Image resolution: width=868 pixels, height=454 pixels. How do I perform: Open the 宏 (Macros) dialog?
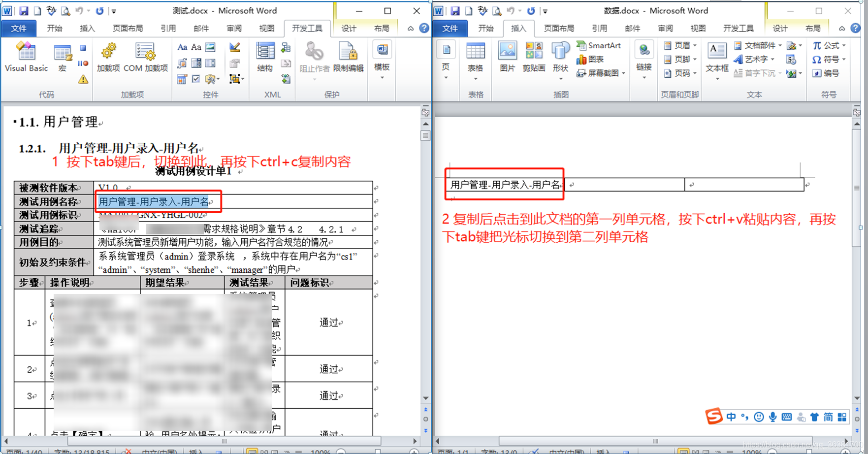pos(63,58)
